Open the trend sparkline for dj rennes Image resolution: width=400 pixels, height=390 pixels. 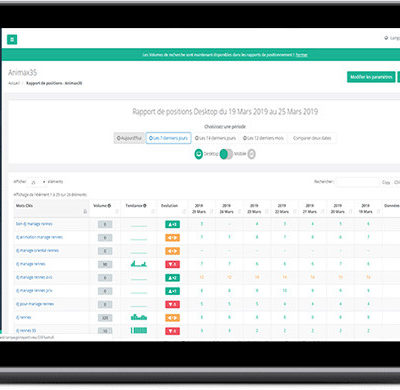point(139,317)
